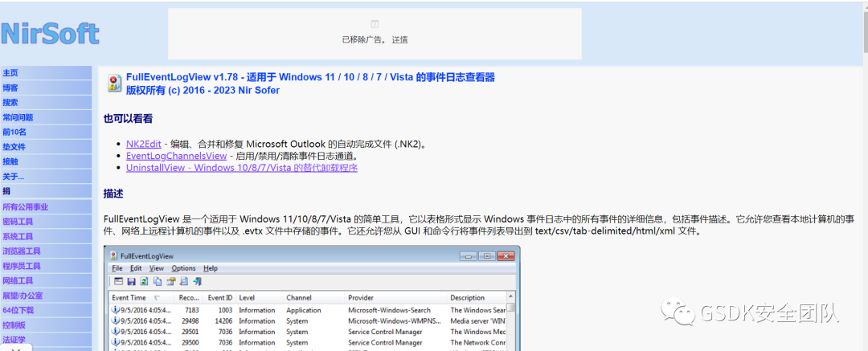868x351 pixels.
Task: Click the event list scrollbar up arrow in the screenshot
Action: (x=511, y=296)
